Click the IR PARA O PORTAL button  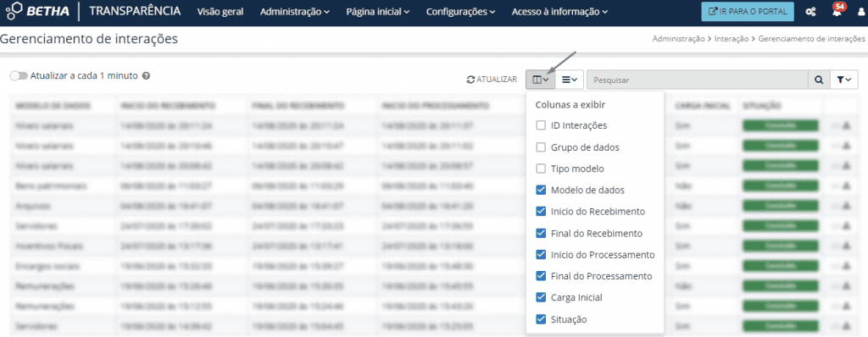[x=748, y=11]
